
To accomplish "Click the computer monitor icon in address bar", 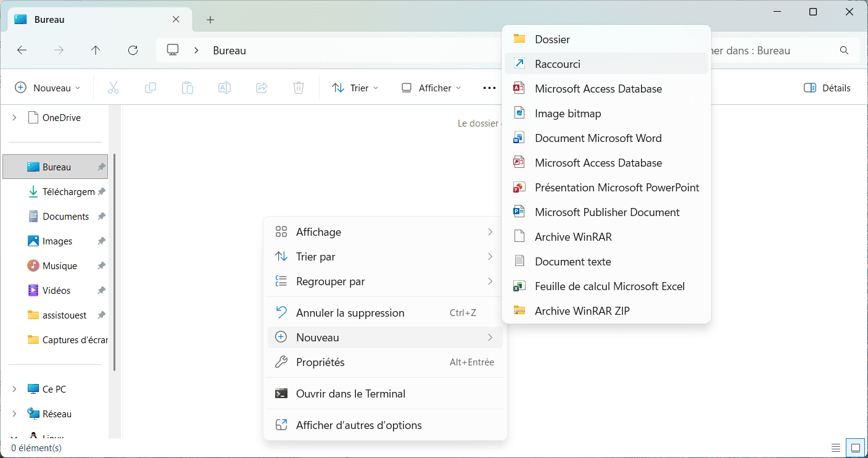I will (173, 51).
